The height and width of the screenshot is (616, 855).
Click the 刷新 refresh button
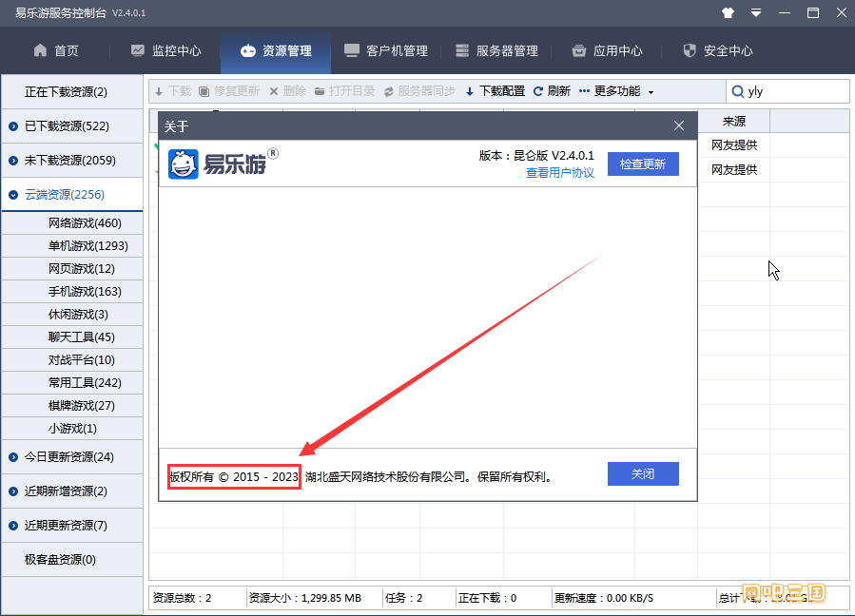[552, 91]
